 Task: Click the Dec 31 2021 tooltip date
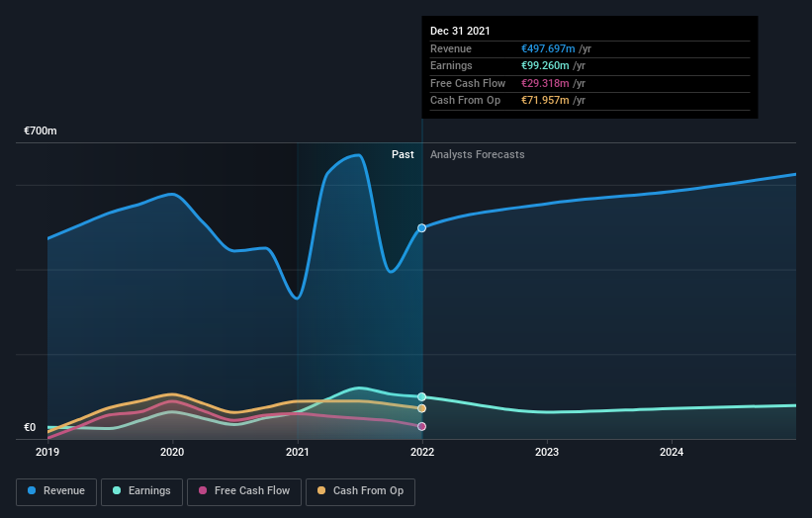(x=460, y=31)
